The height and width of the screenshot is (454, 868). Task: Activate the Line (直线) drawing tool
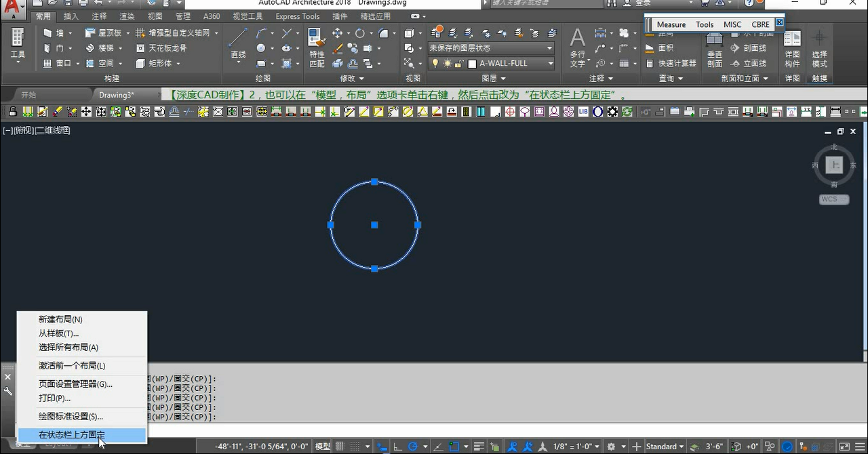click(x=238, y=45)
